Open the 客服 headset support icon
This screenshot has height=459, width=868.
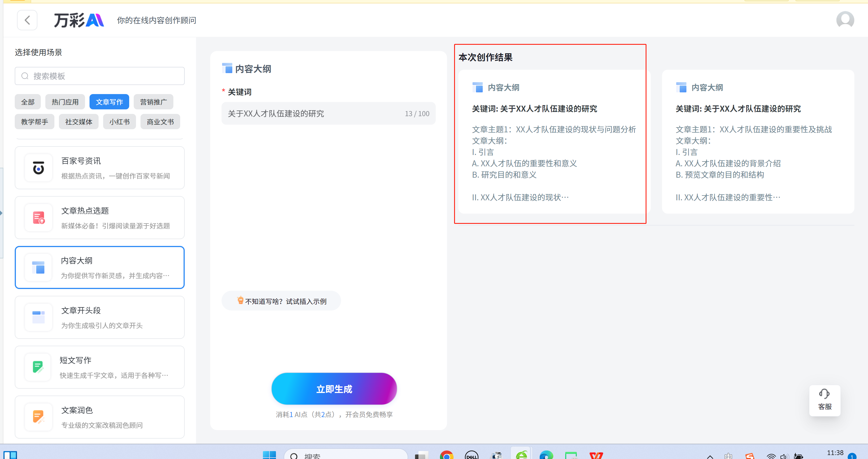click(x=824, y=394)
